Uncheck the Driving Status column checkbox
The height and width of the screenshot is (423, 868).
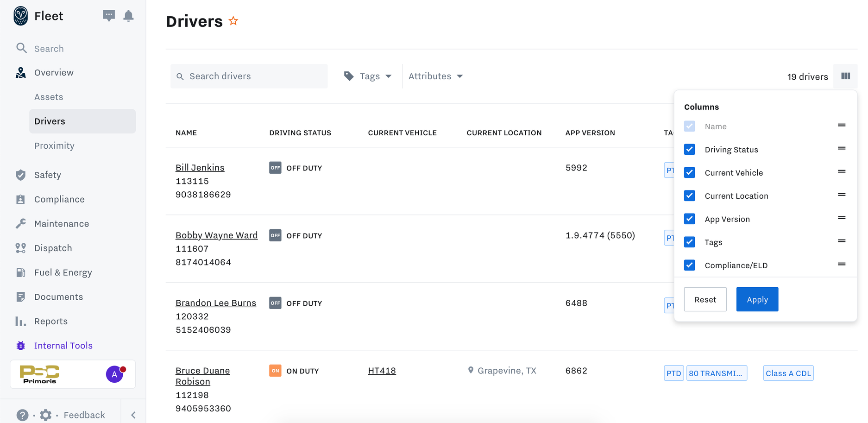(x=689, y=149)
